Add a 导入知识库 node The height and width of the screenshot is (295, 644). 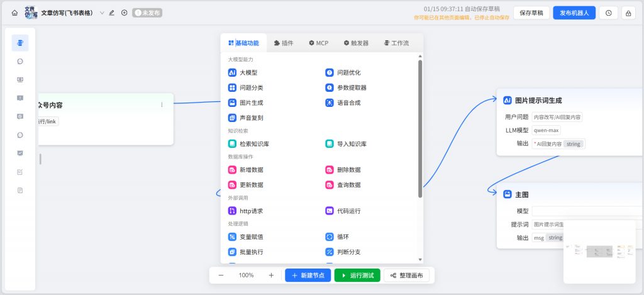click(x=346, y=144)
